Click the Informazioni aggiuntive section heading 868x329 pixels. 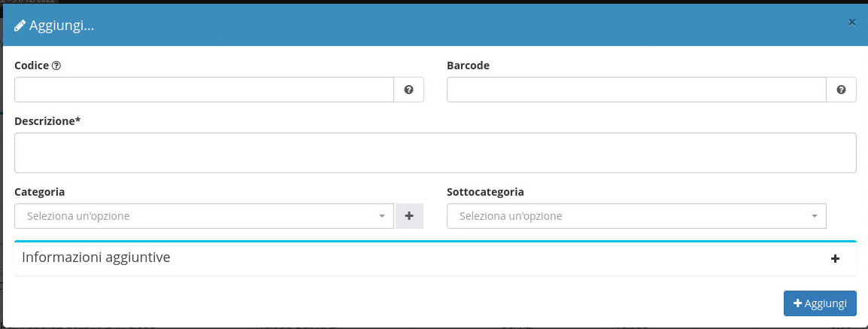pyautogui.click(x=96, y=257)
